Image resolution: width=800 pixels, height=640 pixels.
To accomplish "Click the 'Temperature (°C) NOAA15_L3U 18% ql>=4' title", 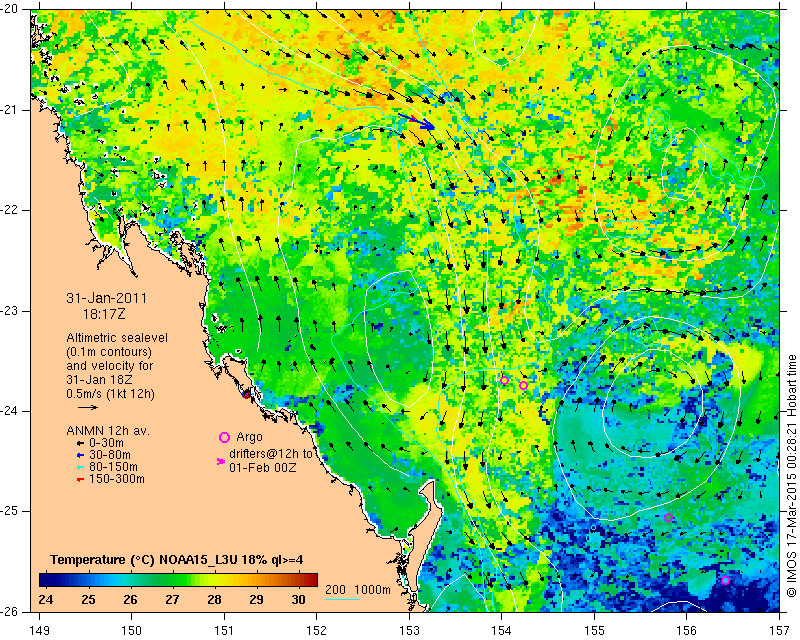I will tap(177, 560).
